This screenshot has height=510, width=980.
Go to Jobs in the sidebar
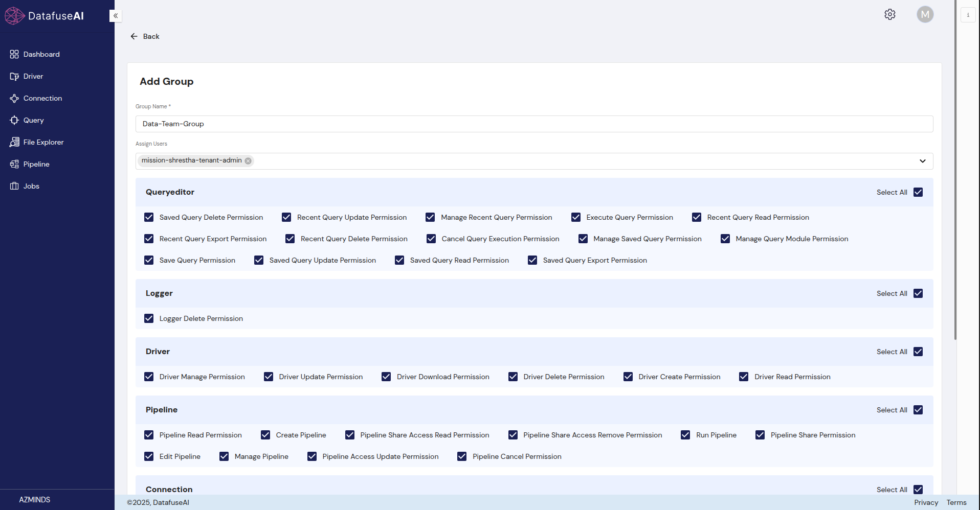pos(31,187)
